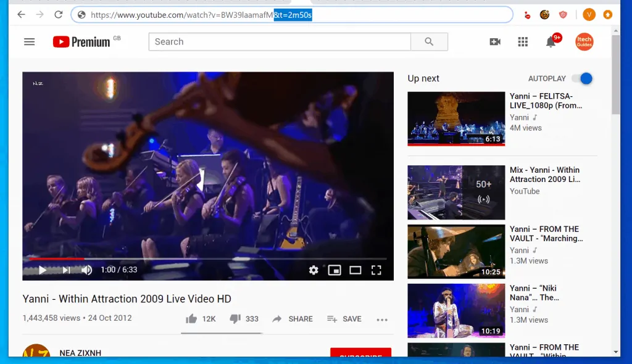Screen dimensions: 632x364
Task: Open the YouTube guide hamburger menu
Action: click(x=29, y=41)
